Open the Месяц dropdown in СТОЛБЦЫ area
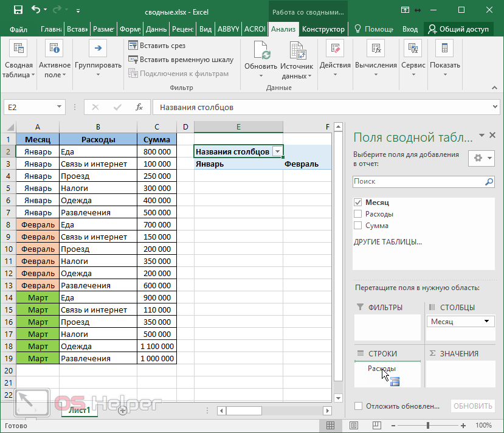Image resolution: width=504 pixels, height=433 pixels. coord(487,322)
